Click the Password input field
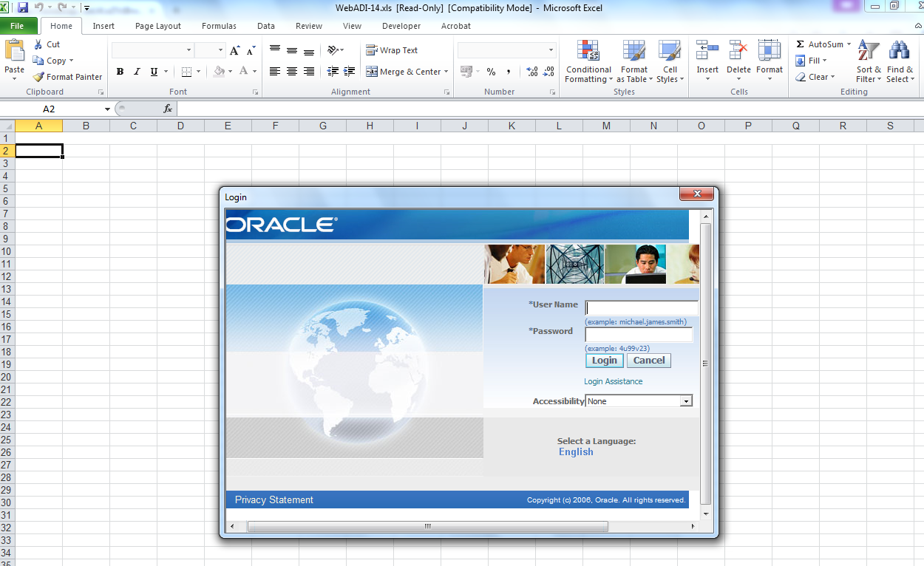The image size is (924, 566). [x=639, y=335]
